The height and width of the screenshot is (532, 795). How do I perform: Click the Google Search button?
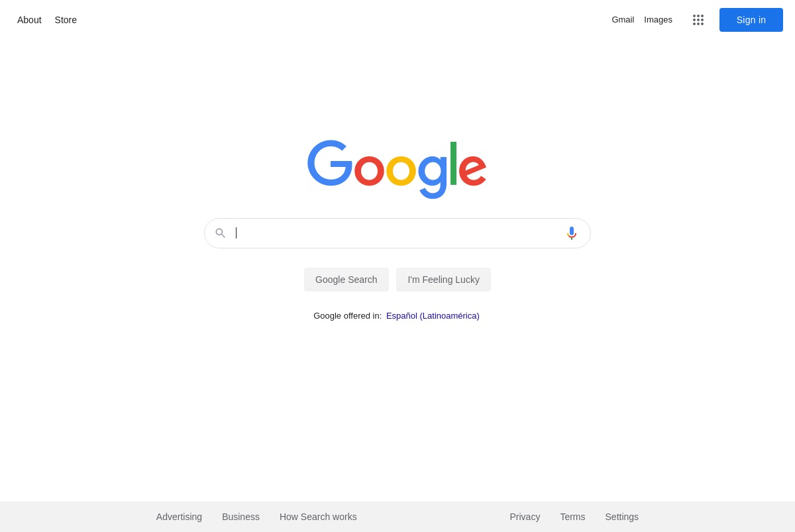pyautogui.click(x=346, y=280)
